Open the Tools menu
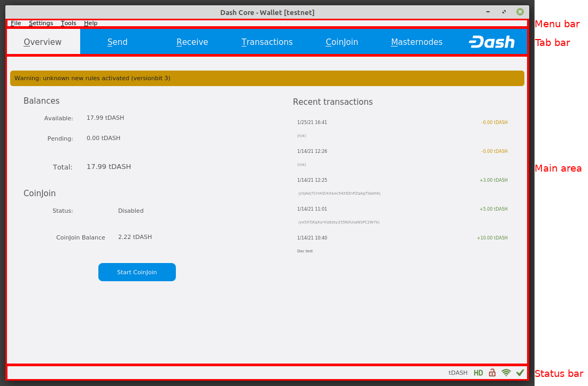The image size is (588, 386). (x=68, y=23)
